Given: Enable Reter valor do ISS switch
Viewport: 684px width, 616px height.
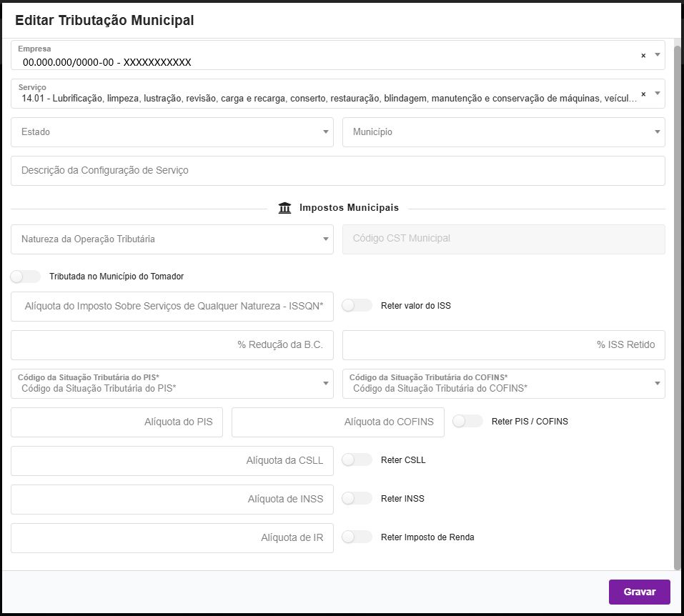Looking at the screenshot, I should pyautogui.click(x=357, y=306).
